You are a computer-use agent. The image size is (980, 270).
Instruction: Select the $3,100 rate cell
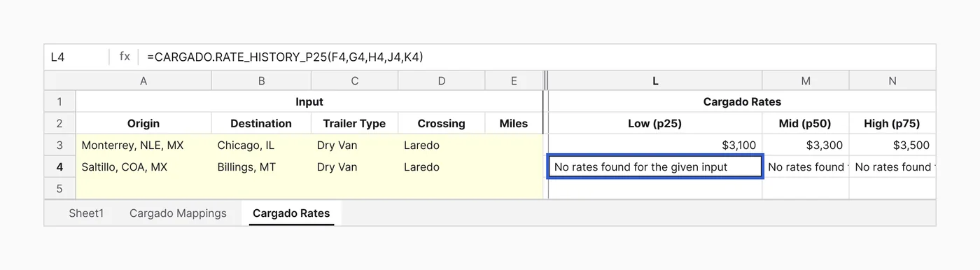click(x=655, y=145)
